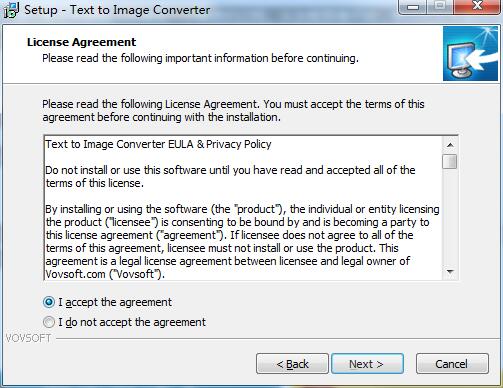Click the 'Setup - Text to Image Converter' title

pos(117,10)
